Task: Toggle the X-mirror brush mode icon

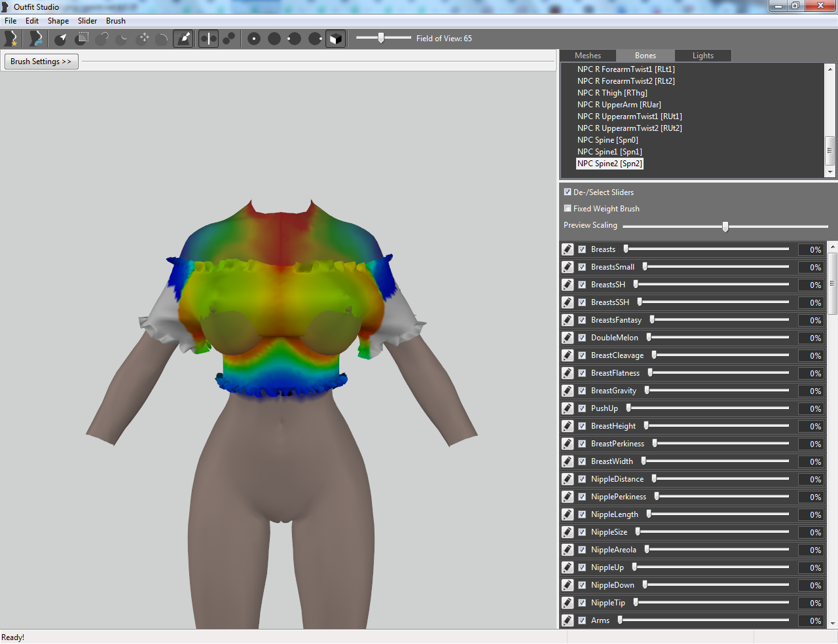Action: point(208,39)
